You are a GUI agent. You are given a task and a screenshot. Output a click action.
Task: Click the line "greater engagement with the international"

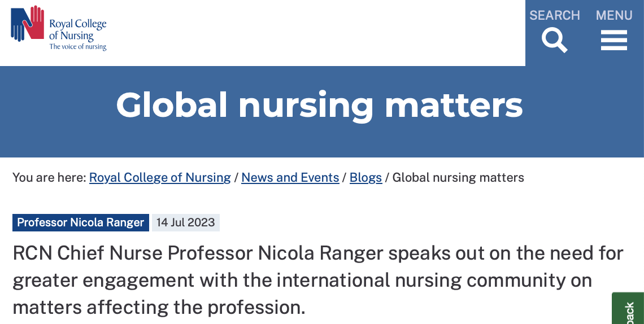point(302,280)
